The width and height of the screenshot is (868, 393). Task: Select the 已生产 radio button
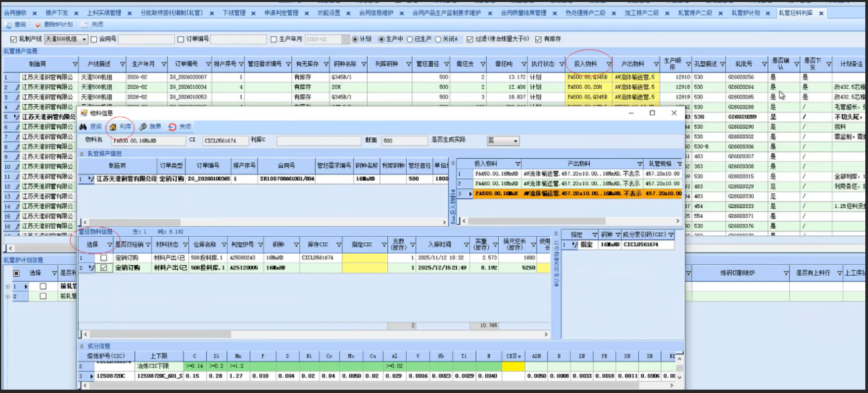coord(409,39)
